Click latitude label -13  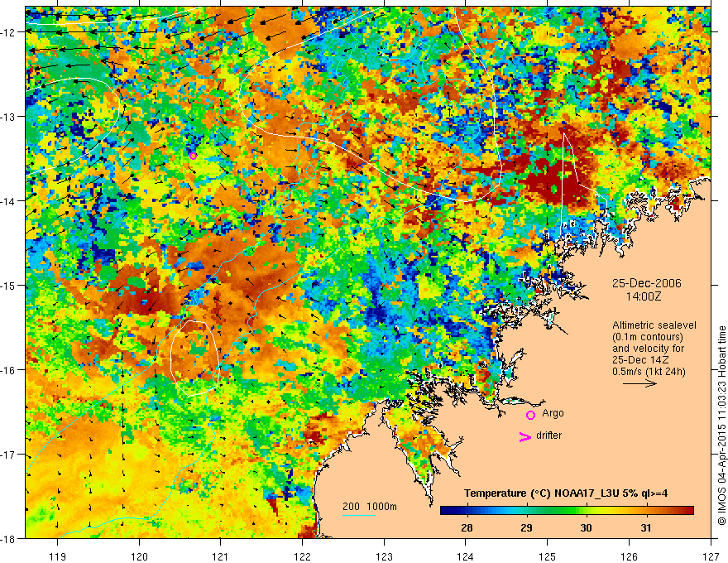coord(8,117)
